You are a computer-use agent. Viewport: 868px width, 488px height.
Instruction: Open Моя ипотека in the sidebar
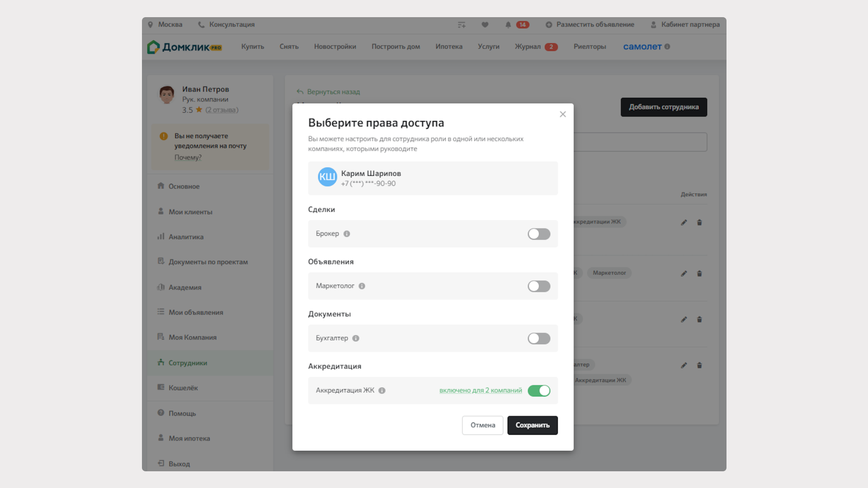(210, 438)
